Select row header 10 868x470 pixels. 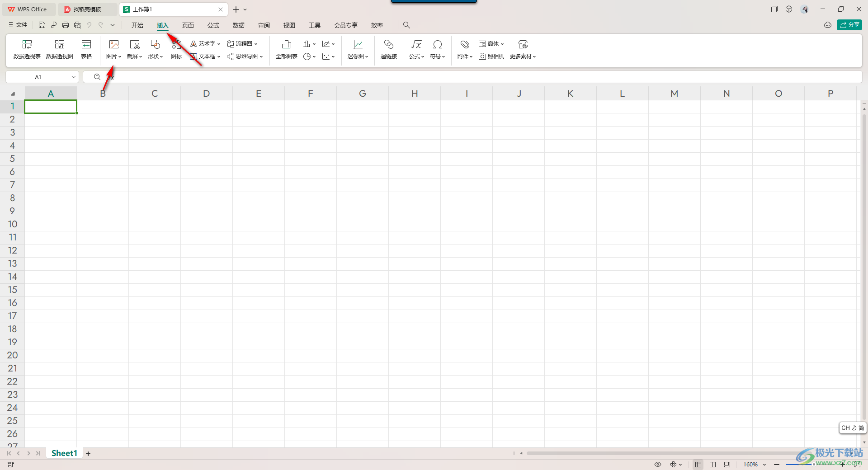pos(12,224)
